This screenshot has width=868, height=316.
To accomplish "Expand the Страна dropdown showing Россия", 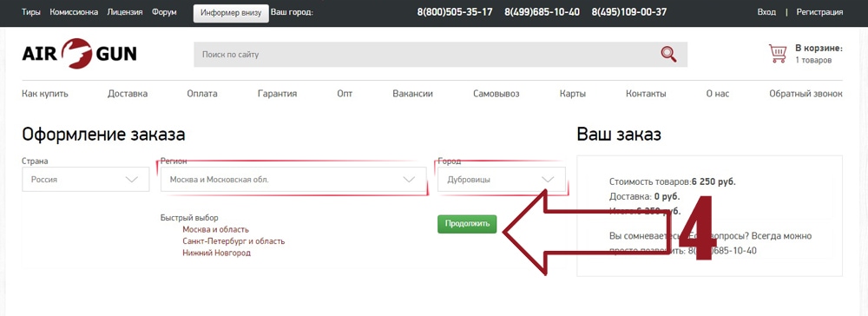I will (x=86, y=180).
